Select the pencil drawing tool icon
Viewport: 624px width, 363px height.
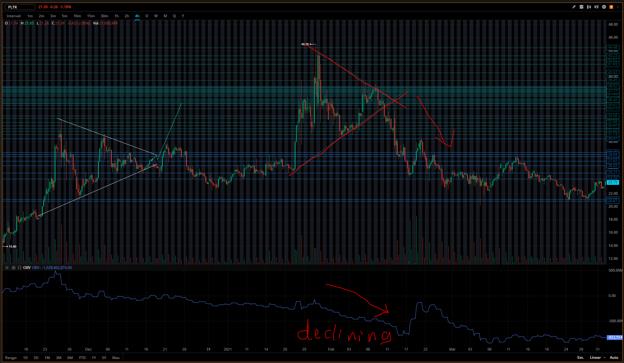pos(574,7)
